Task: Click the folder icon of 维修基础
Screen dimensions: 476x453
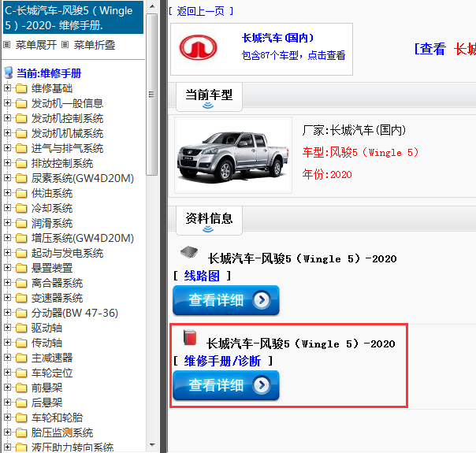Action: (x=21, y=88)
